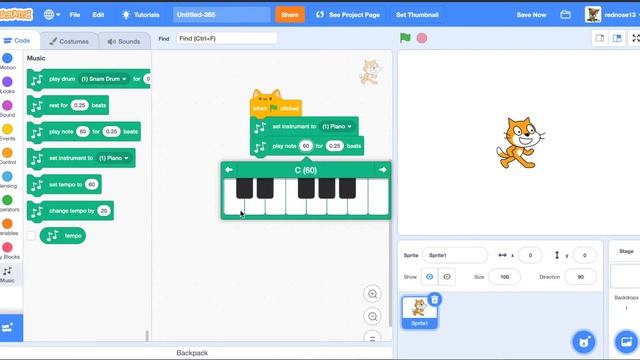Click left arrow to shift piano octave down

tap(229, 169)
